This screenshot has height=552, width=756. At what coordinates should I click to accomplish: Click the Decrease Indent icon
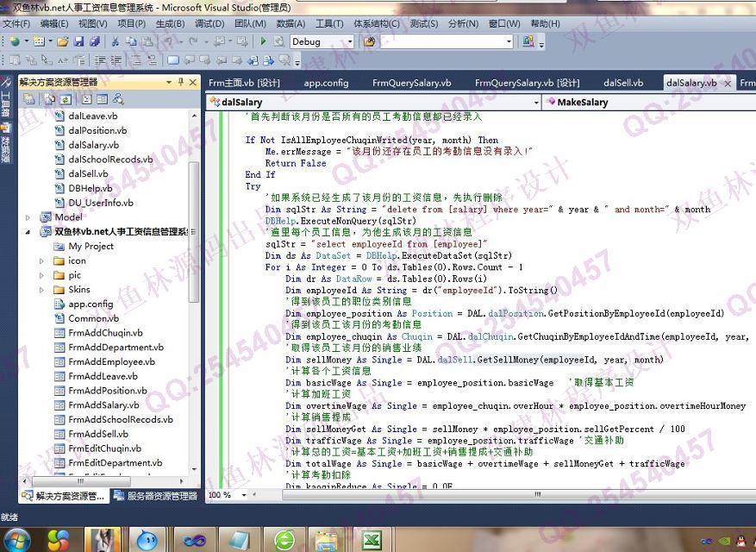tap(100, 60)
